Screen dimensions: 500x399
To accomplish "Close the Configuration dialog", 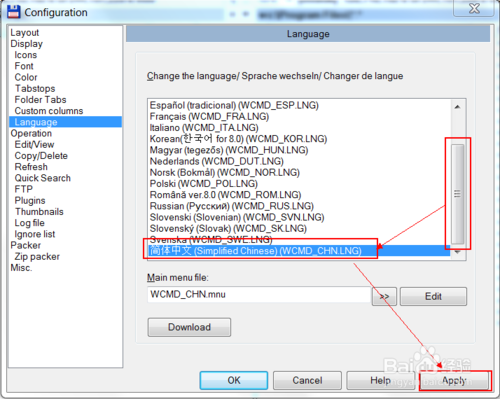I will (x=474, y=8).
